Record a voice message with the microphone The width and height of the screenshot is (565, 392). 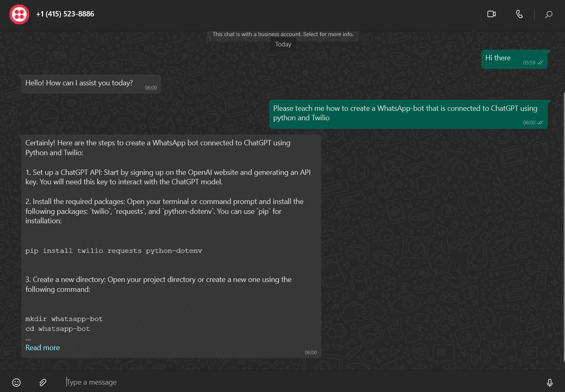pyautogui.click(x=549, y=382)
